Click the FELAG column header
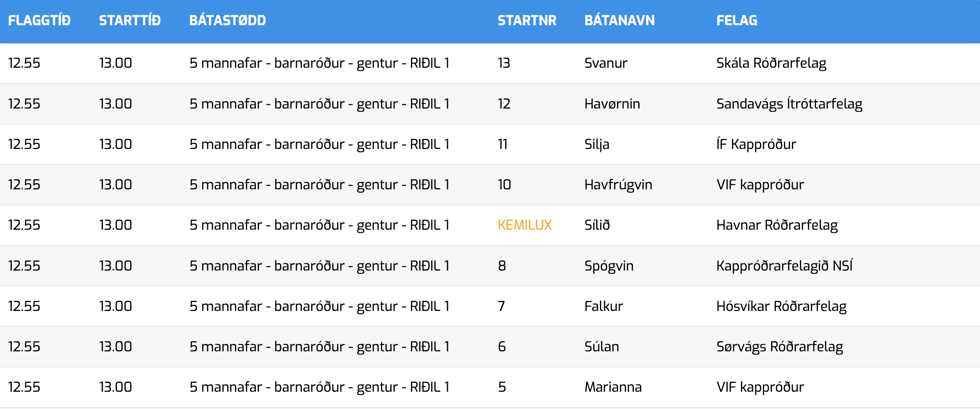Screen dimensions: 980x409 click(737, 20)
